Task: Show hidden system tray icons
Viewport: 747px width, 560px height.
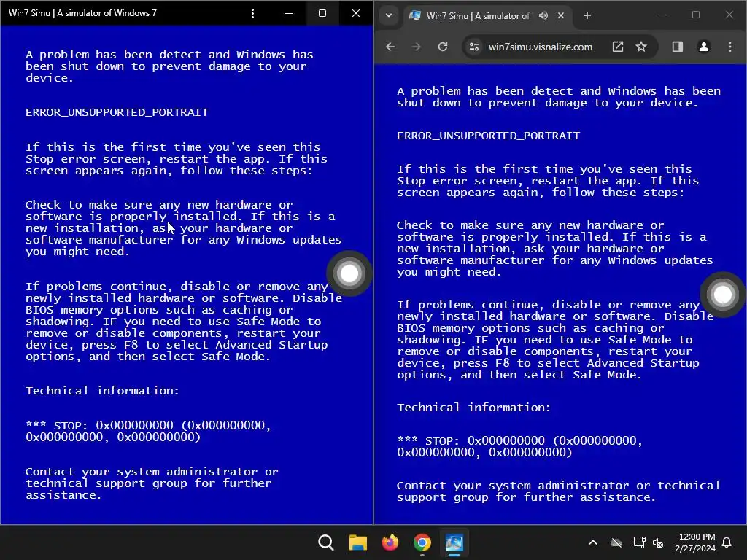Action: click(x=592, y=542)
